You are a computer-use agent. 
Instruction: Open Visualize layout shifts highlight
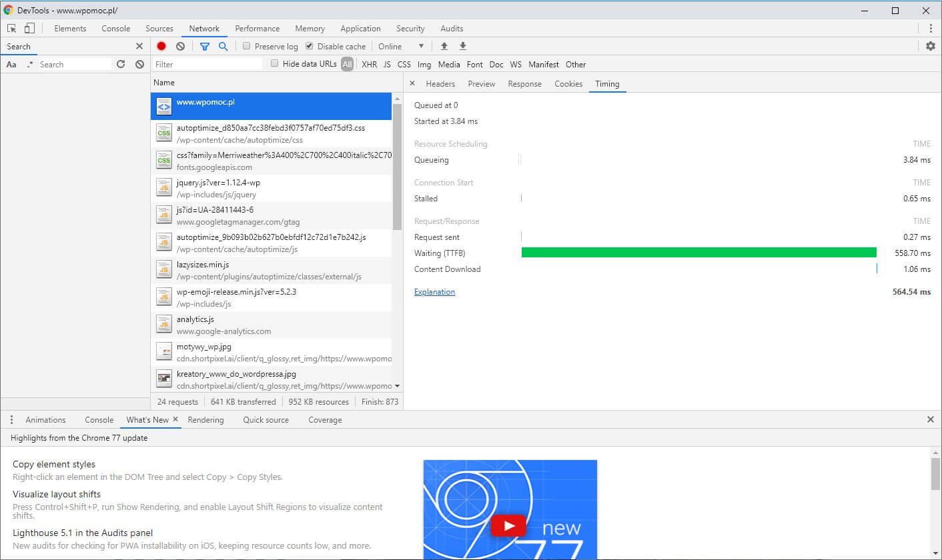click(57, 494)
